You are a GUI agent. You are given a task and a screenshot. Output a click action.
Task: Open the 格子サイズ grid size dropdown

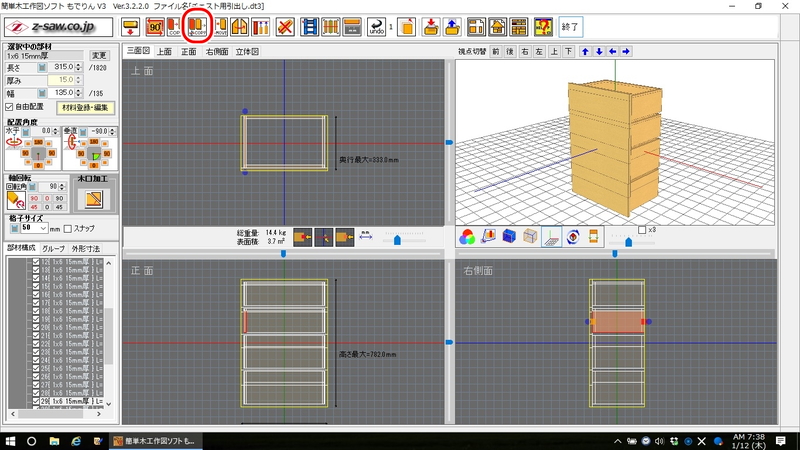click(x=44, y=228)
